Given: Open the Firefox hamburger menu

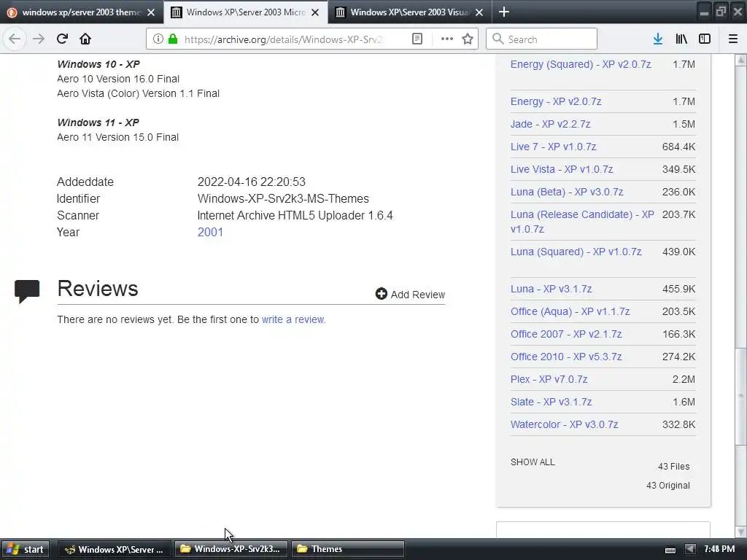Looking at the screenshot, I should (x=732, y=39).
